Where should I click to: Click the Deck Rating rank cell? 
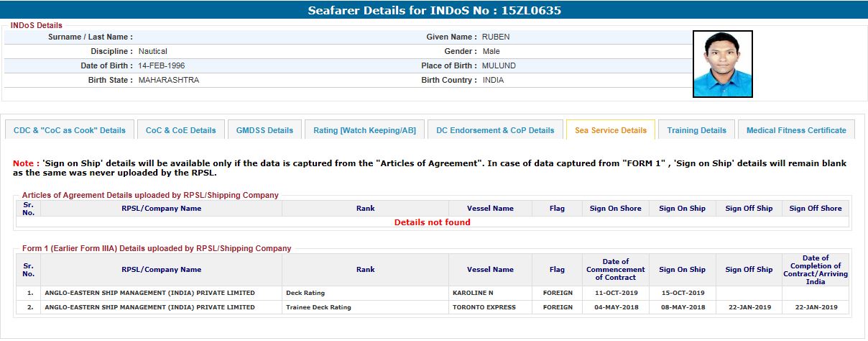point(305,293)
